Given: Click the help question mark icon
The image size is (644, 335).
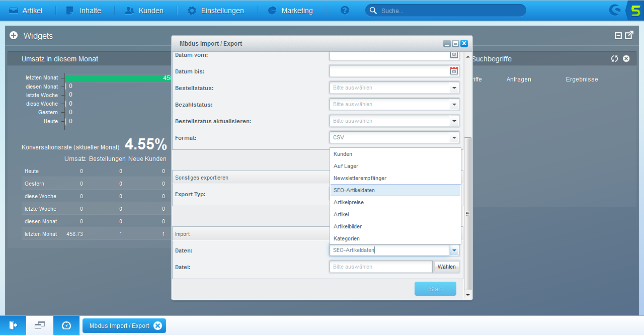Looking at the screenshot, I should 345,11.
